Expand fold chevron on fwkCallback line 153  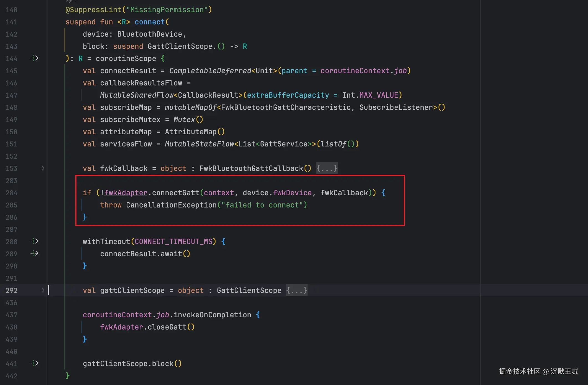click(x=43, y=168)
